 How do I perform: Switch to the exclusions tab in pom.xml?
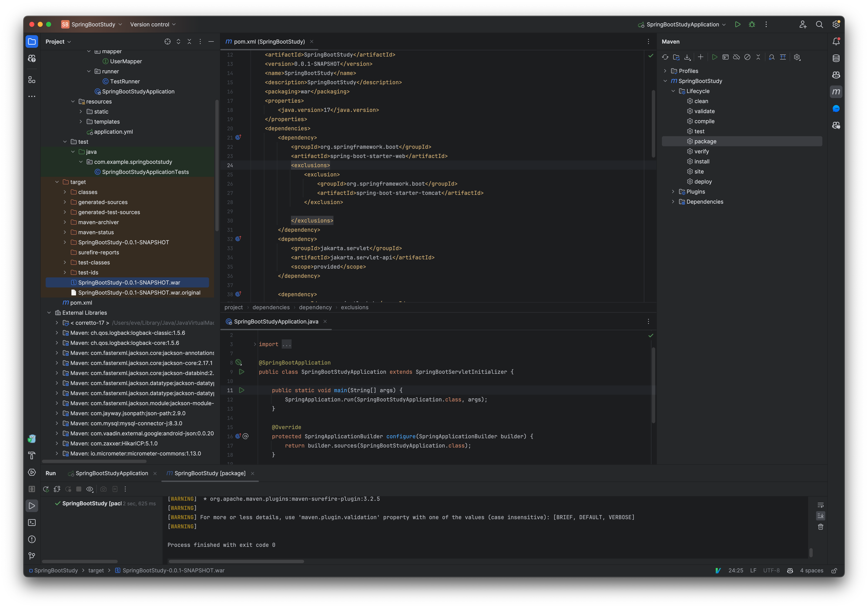[354, 307]
